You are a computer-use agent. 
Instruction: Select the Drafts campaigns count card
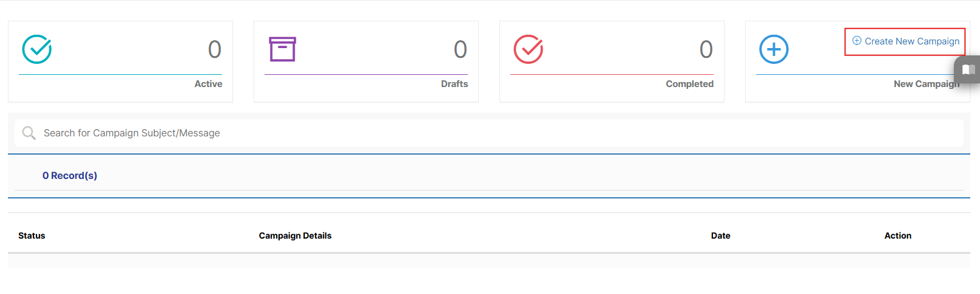click(366, 61)
